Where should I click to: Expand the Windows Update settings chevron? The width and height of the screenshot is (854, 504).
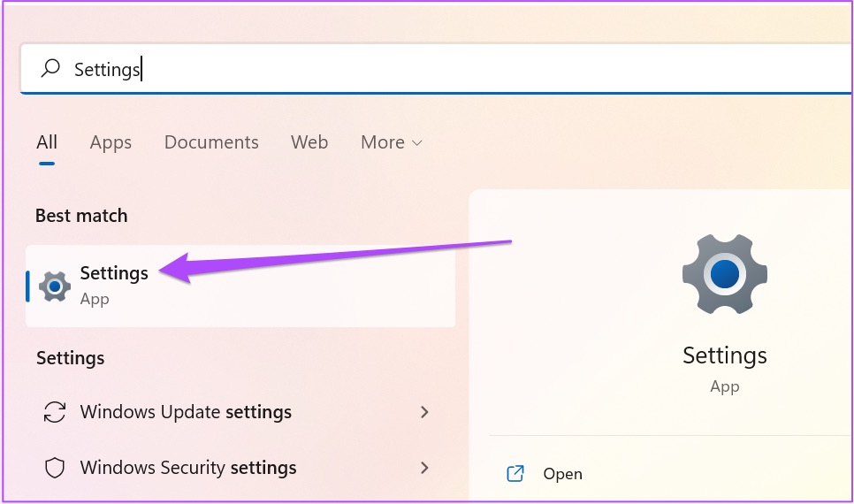425,412
